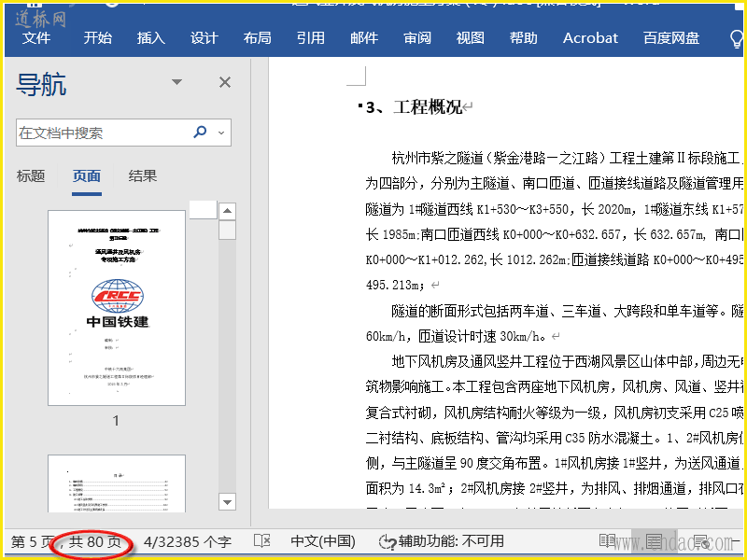
Task: Select page 2 contents thumbnail
Action: click(117, 483)
